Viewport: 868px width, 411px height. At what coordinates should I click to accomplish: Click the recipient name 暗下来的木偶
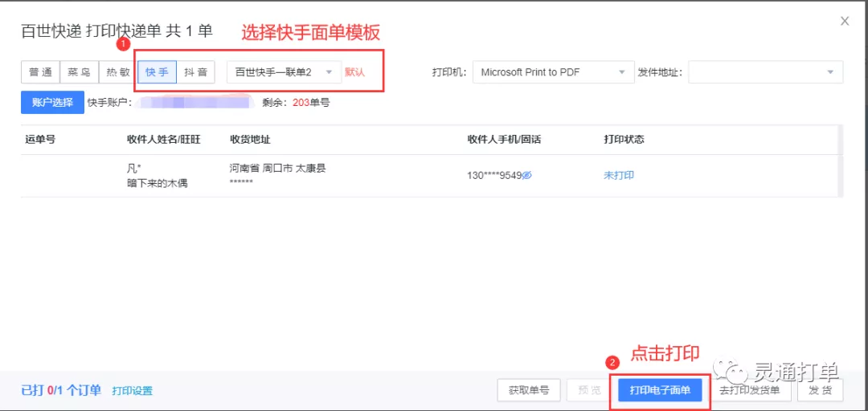point(158,183)
